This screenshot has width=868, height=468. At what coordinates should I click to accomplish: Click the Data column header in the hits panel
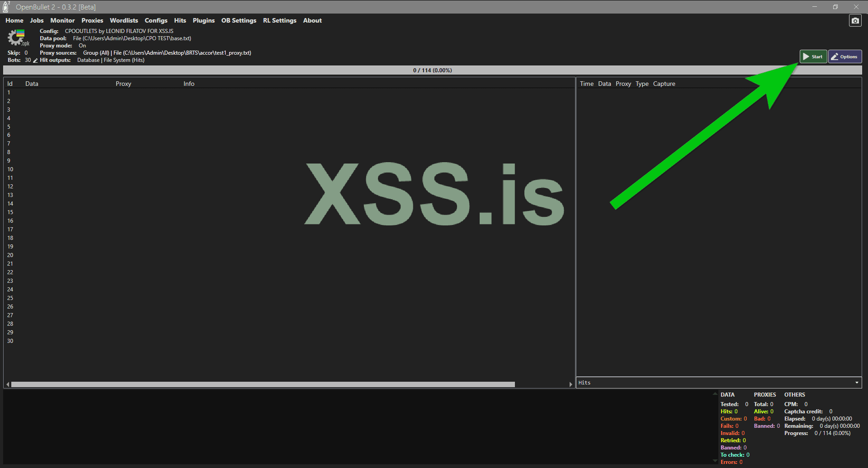[x=604, y=84]
